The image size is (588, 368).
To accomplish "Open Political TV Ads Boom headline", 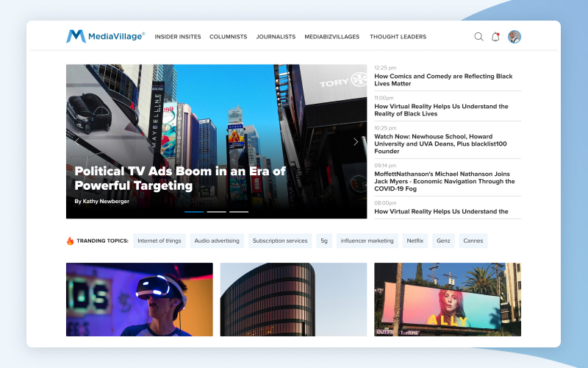I will point(180,178).
